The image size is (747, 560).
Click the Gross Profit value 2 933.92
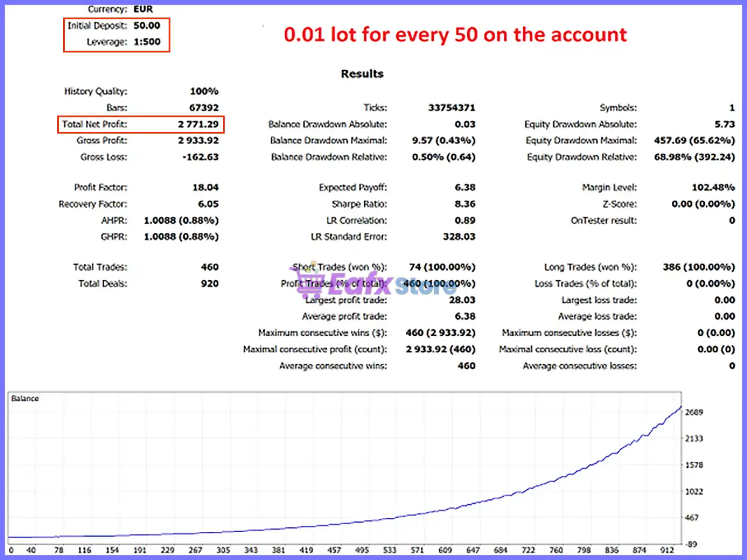(x=198, y=141)
